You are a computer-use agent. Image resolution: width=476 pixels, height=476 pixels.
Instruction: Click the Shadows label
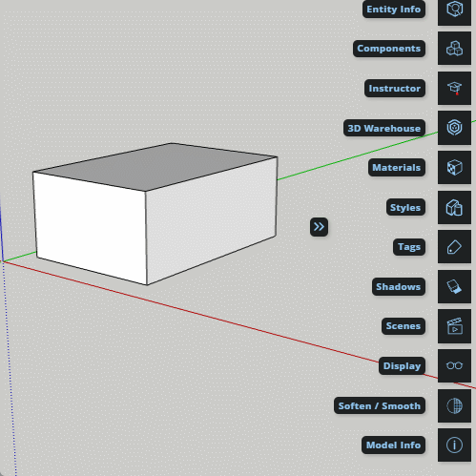point(399,286)
